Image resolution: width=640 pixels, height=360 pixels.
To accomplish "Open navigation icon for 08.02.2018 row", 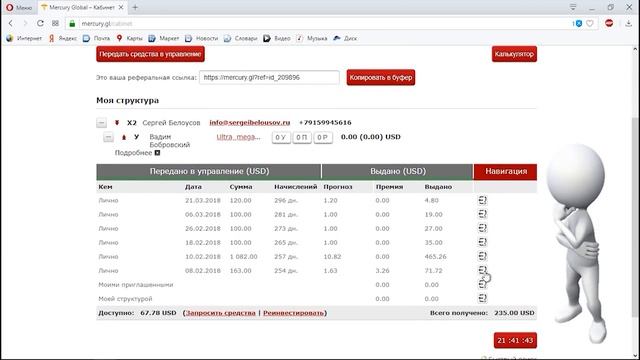I will 482,270.
